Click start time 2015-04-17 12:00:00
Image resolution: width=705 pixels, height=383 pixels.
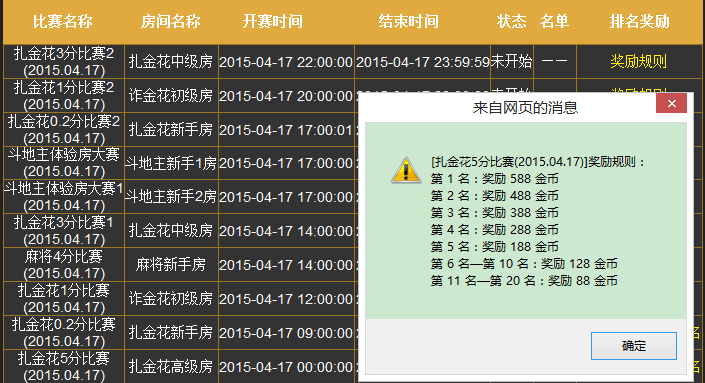pyautogui.click(x=286, y=299)
